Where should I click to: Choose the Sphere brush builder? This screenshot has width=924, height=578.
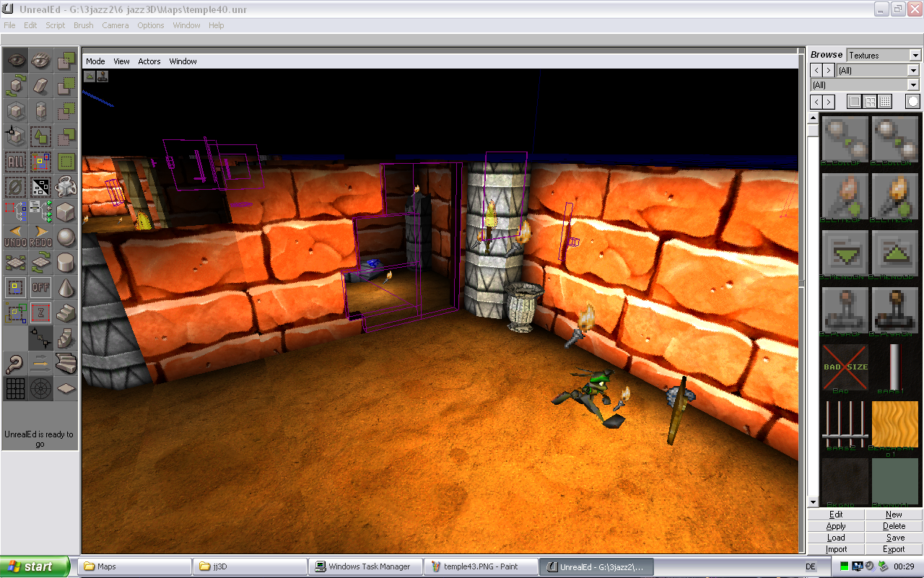66,237
